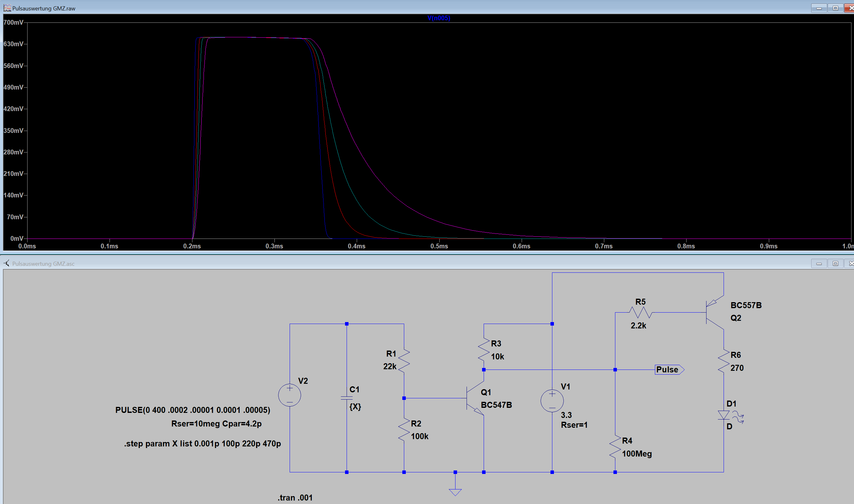The height and width of the screenshot is (504, 854).
Task: Select resistor R6 symbol in schematic
Action: coord(724,361)
